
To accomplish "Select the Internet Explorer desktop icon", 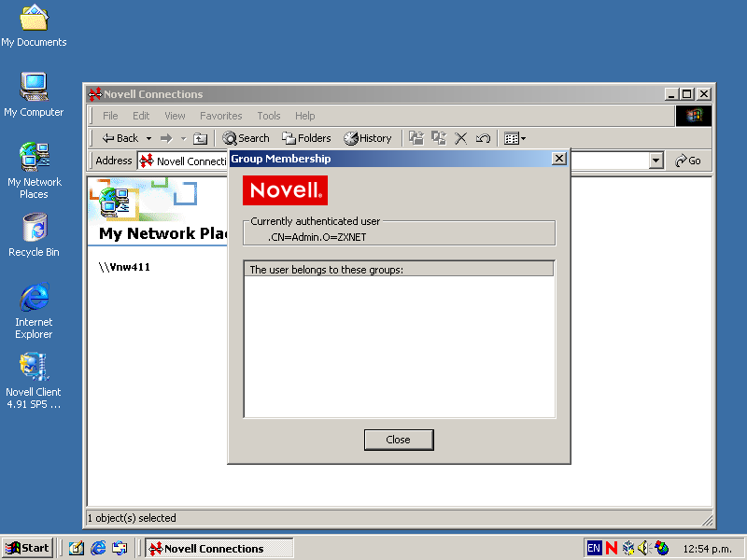I will click(x=34, y=311).
